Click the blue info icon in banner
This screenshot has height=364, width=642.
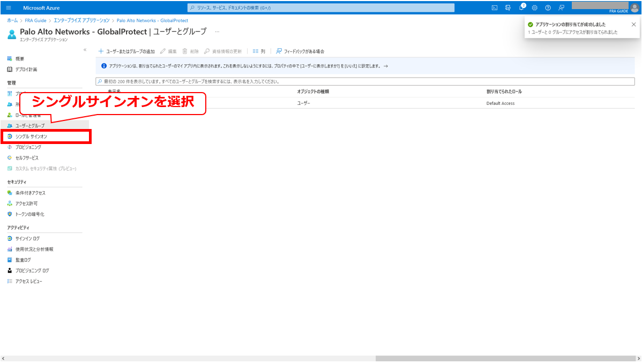tap(104, 66)
